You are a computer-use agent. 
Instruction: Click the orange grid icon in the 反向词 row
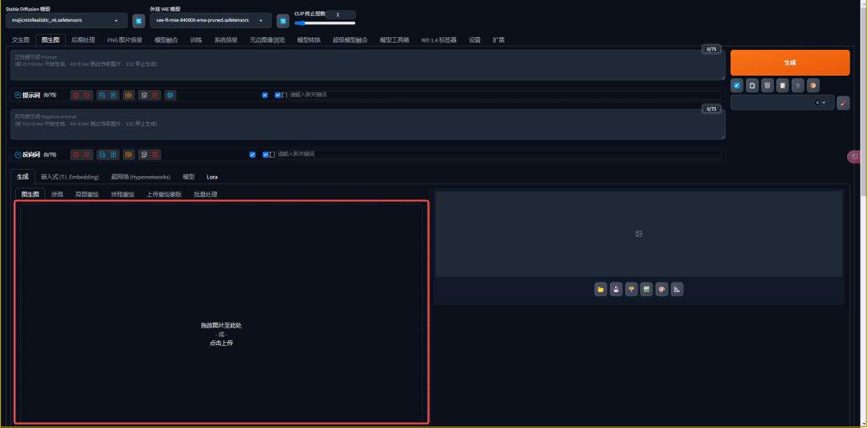129,154
